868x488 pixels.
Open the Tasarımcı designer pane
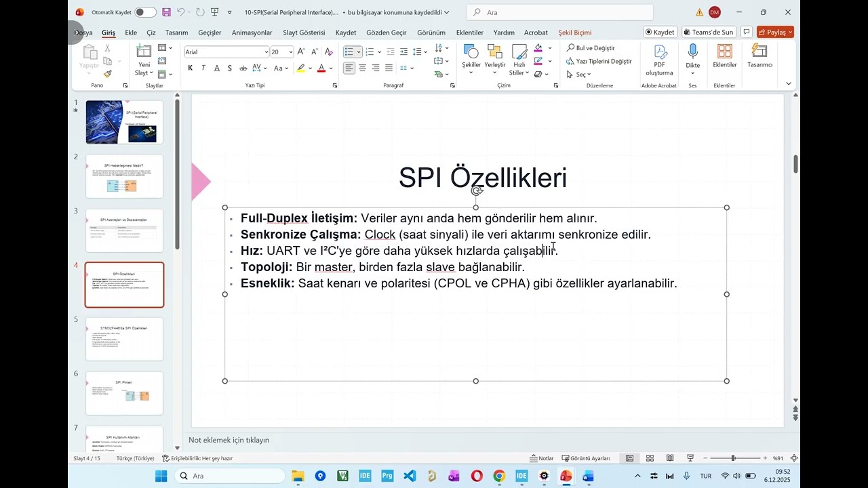point(759,57)
